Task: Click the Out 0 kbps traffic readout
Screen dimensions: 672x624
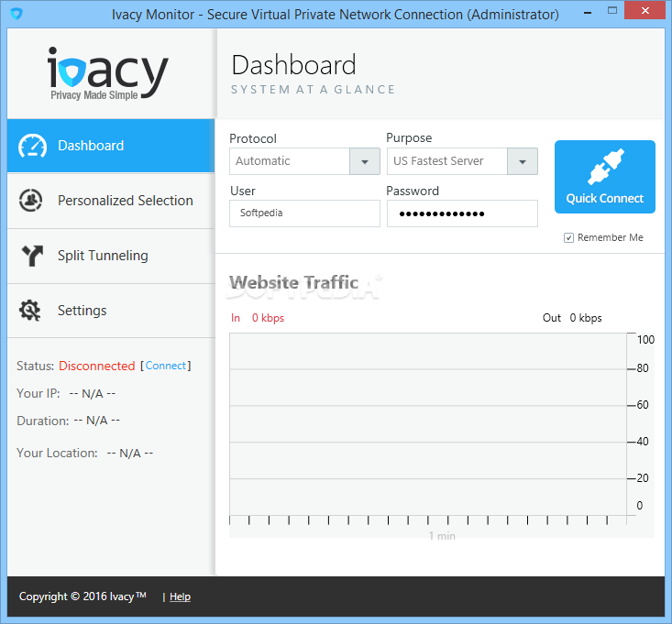Action: pos(572,318)
